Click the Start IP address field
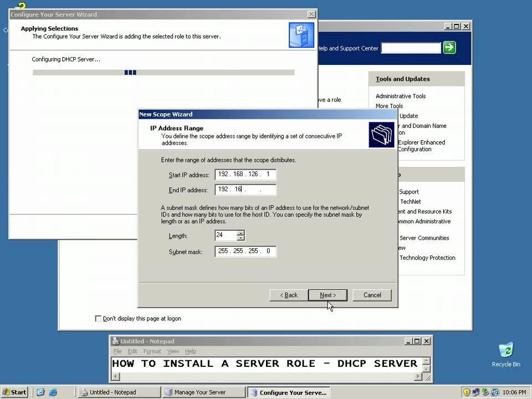The height and width of the screenshot is (399, 532). pyautogui.click(x=245, y=175)
